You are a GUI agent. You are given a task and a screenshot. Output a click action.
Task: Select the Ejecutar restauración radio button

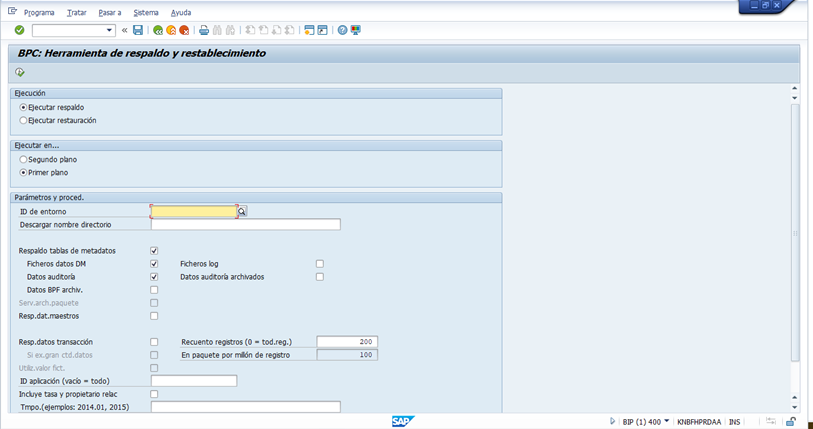[x=23, y=120]
